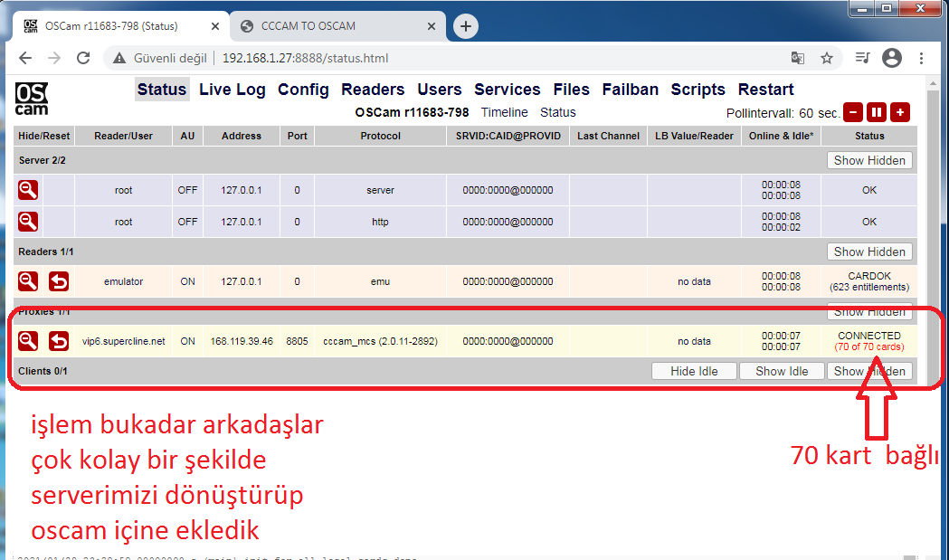Click the emulator reader name
Screen dimensions: 949x560
[x=123, y=281]
